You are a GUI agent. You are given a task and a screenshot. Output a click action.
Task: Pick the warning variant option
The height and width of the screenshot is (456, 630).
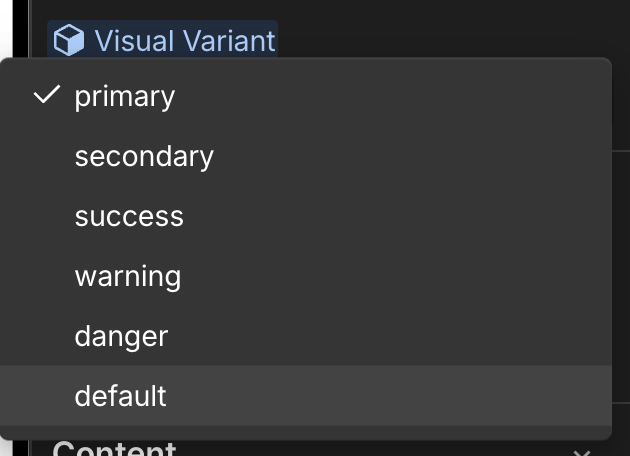(x=128, y=276)
